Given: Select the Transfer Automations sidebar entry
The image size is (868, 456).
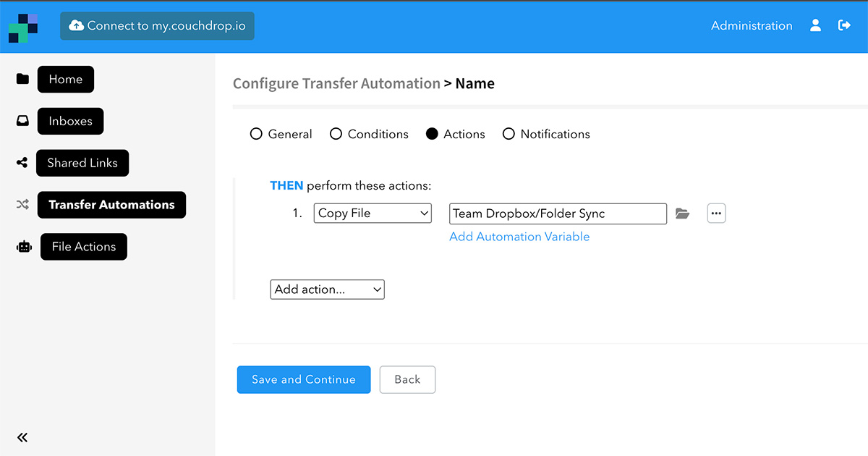Looking at the screenshot, I should pos(111,205).
